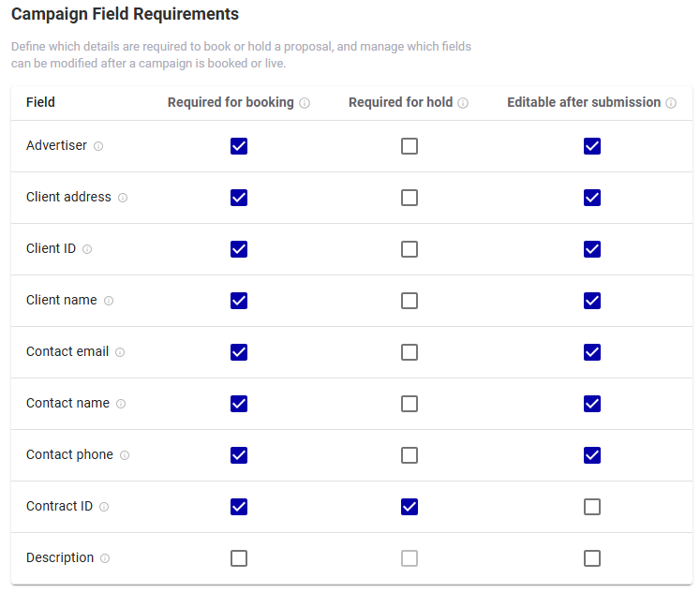Image resolution: width=700 pixels, height=593 pixels.
Task: Click the info icon beside Contact email
Action: (120, 352)
